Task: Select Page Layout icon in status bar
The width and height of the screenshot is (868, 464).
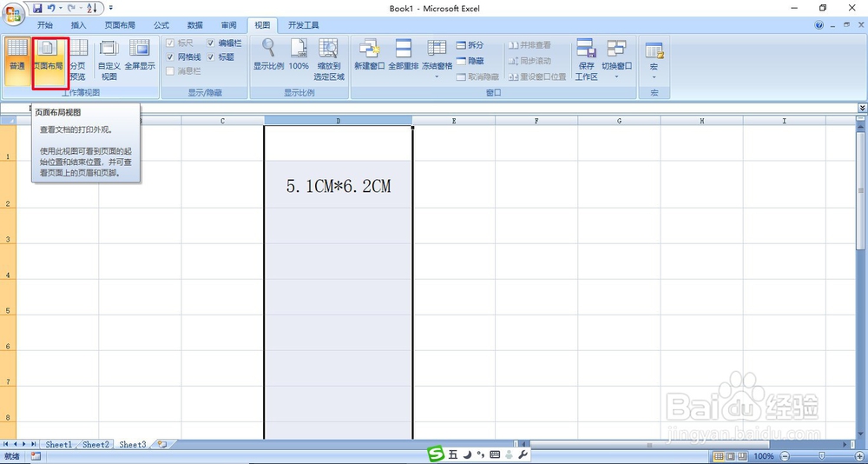Action: tap(730, 455)
